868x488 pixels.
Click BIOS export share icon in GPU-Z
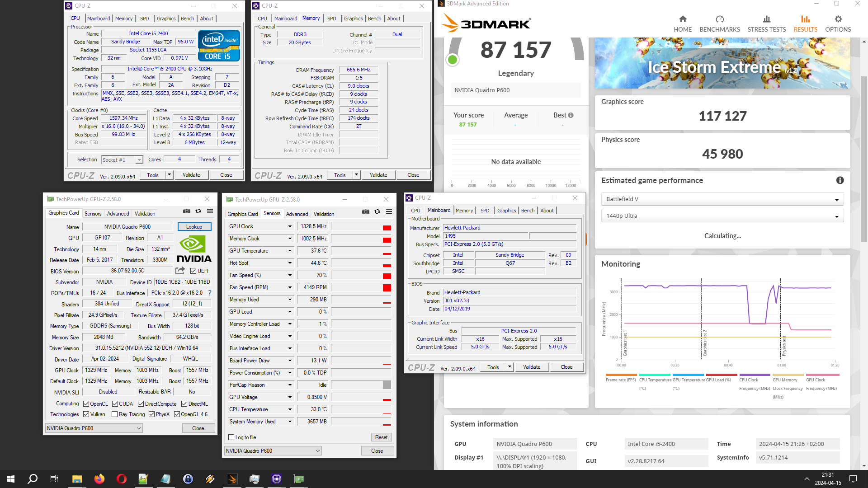point(180,271)
